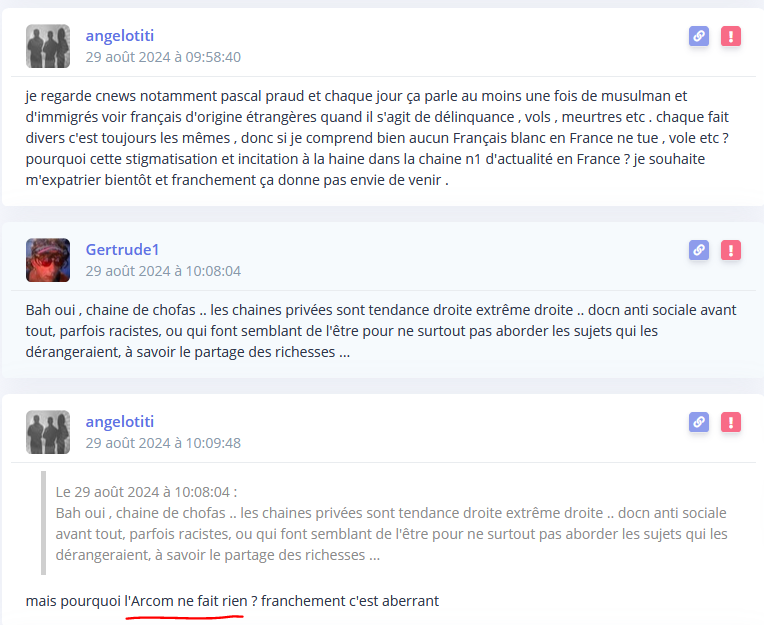Click angelotiti's avatar on the last post
This screenshot has width=764, height=625.
coord(48,432)
